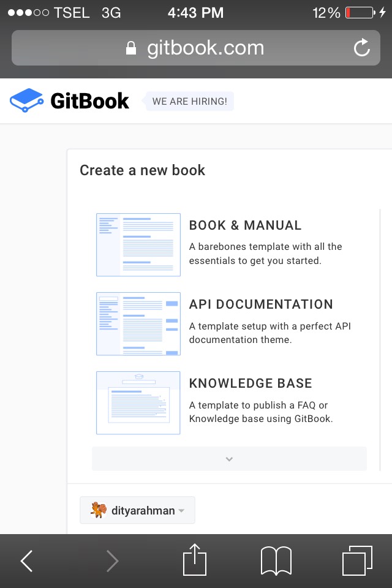Expand more templates with chevron bar
This screenshot has width=392, height=588.
point(229,459)
